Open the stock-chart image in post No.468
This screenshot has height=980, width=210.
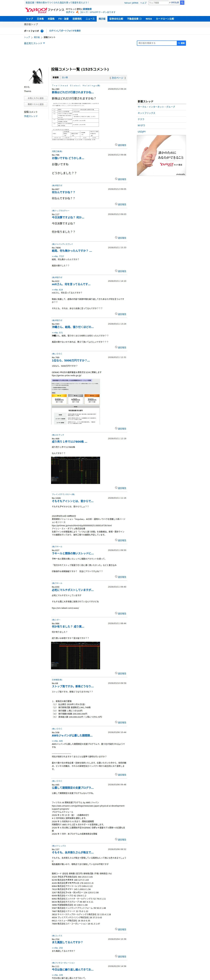pos(75,470)
